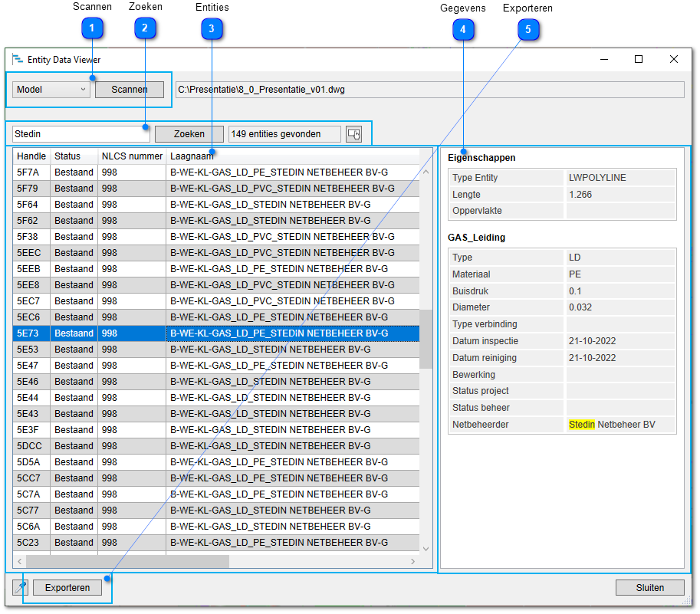Image resolution: width=700 pixels, height=614 pixels.
Task: Click into the Stedin search field
Action: tap(81, 134)
